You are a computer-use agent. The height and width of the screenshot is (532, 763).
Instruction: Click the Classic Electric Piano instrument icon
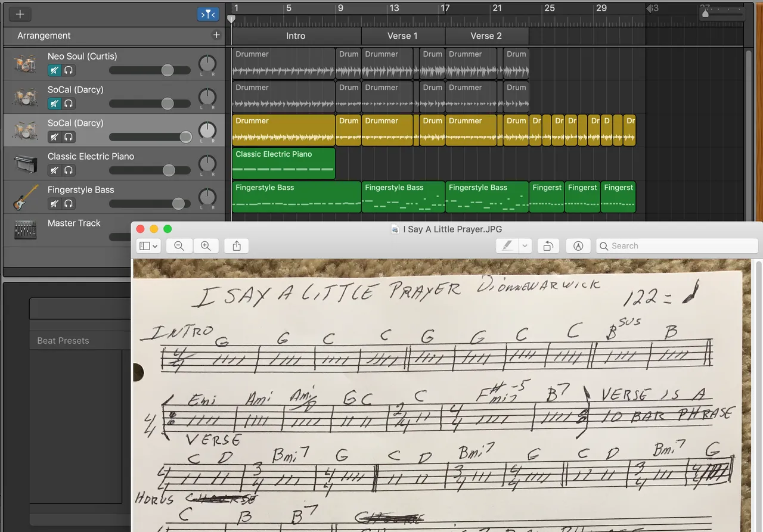(x=25, y=164)
